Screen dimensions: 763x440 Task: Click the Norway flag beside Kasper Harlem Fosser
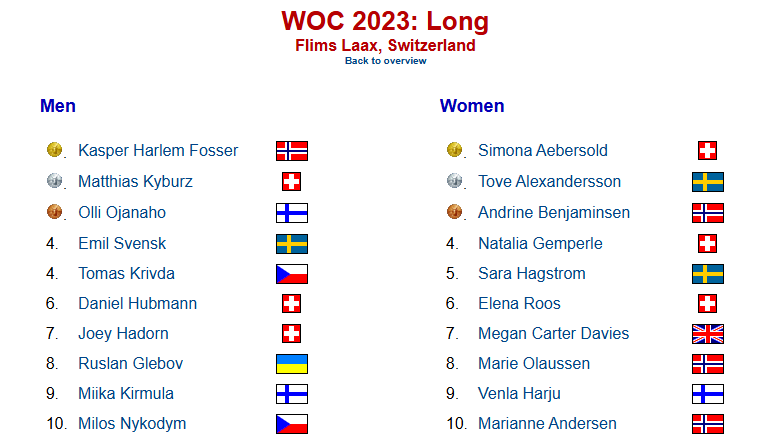[x=291, y=151]
